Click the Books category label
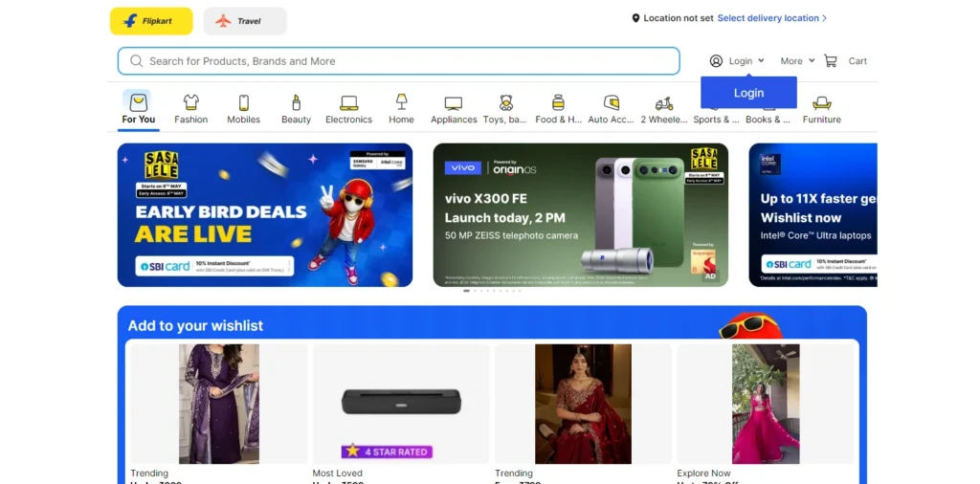 (x=768, y=120)
